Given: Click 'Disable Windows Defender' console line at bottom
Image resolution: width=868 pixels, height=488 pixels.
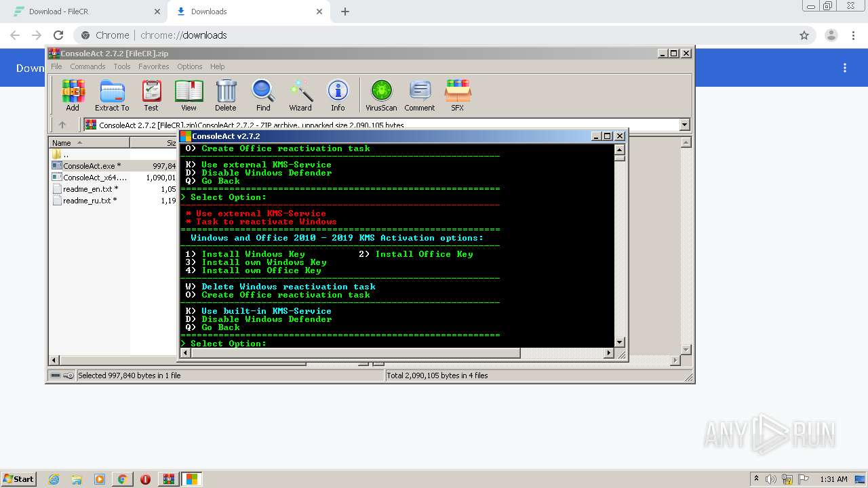Looking at the screenshot, I should 267,319.
